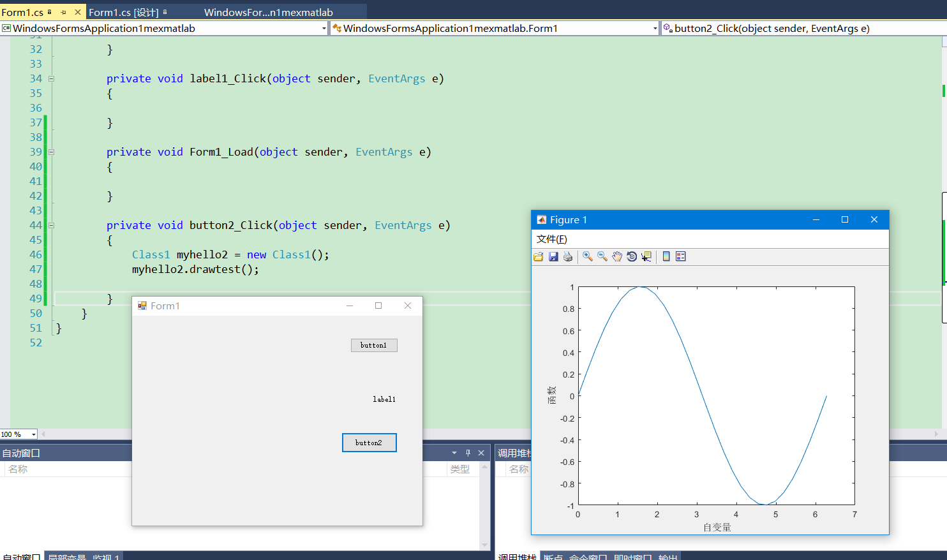Viewport: 947px width, 560px height.
Task: Print the figure using the printer icon
Action: coord(568,256)
